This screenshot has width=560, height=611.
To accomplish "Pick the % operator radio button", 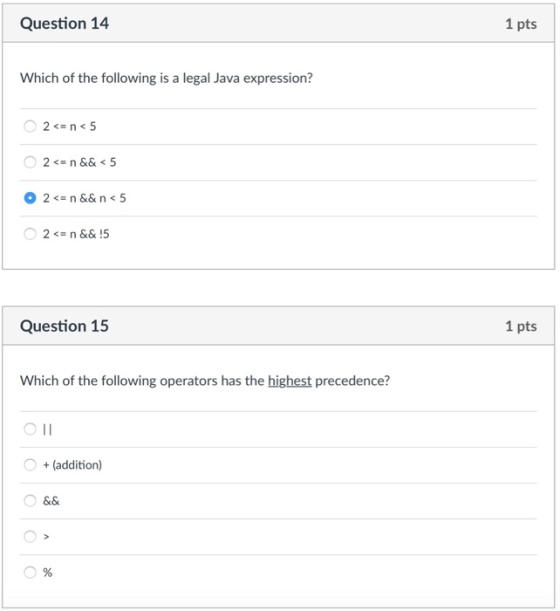I will tap(30, 572).
